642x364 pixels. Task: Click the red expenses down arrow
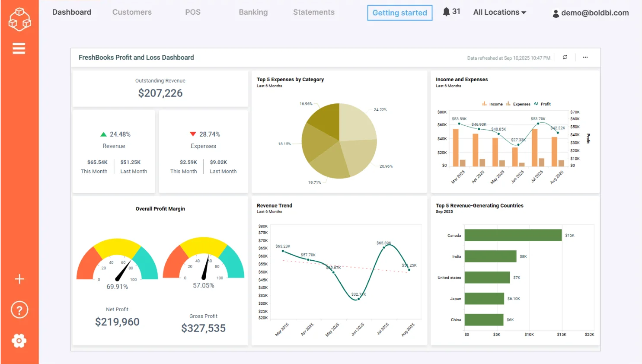tap(193, 134)
